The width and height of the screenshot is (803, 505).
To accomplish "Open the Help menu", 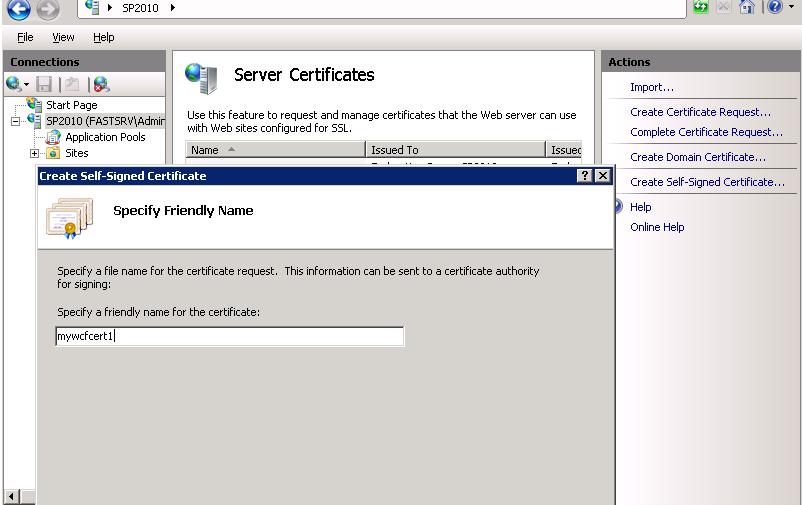I will 103,37.
